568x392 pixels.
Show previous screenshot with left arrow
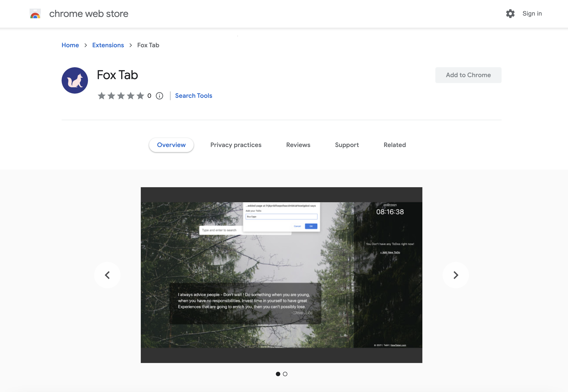click(x=107, y=275)
